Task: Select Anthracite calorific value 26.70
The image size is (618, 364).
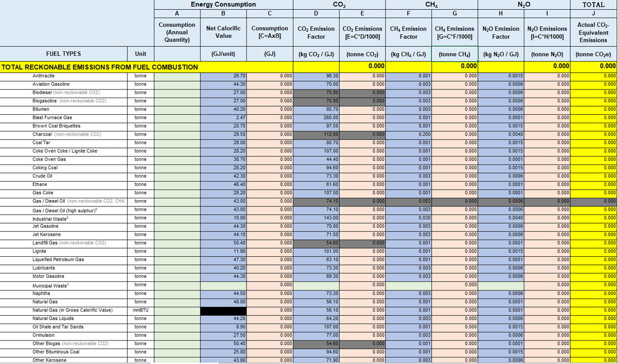Action: (224, 76)
